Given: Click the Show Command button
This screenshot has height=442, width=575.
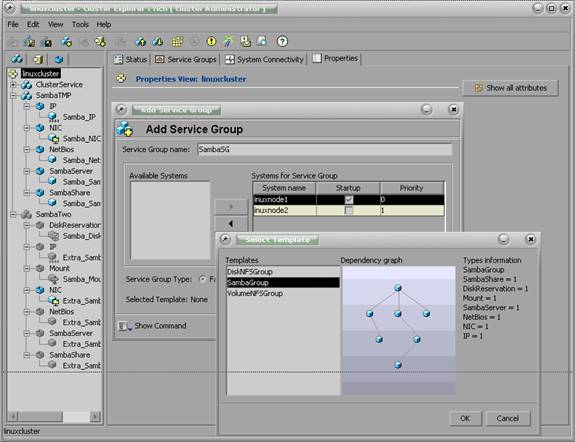Looking at the screenshot, I should click(153, 326).
